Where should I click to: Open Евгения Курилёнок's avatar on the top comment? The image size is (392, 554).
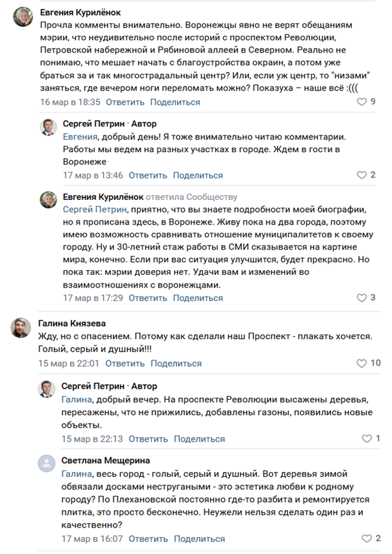coord(24,17)
